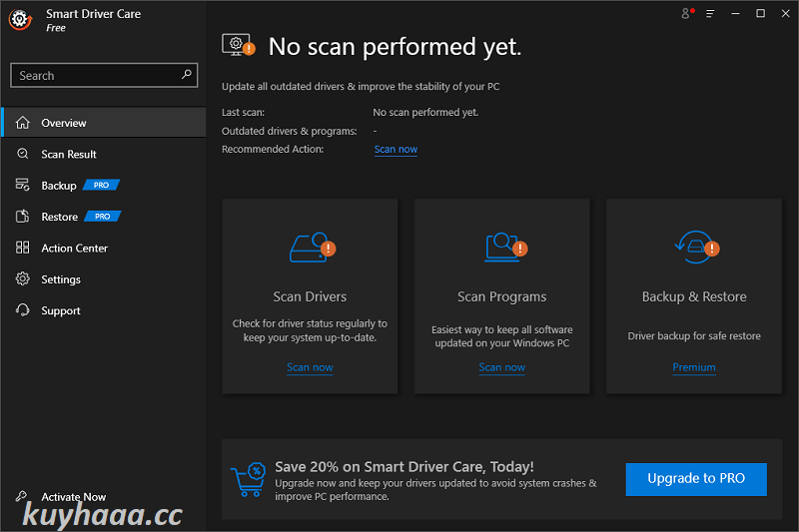
Task: Click 'Driver backup for safe restore' text
Action: [694, 336]
